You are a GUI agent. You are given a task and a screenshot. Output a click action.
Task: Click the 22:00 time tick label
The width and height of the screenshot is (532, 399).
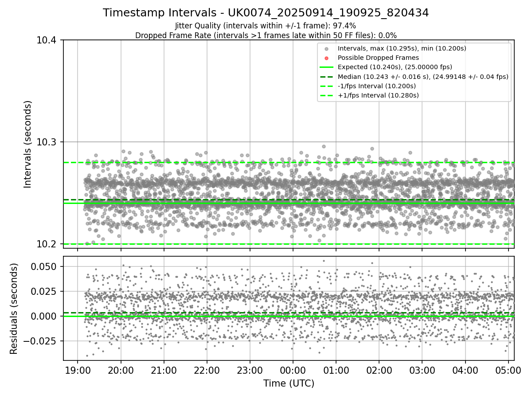click(x=207, y=370)
